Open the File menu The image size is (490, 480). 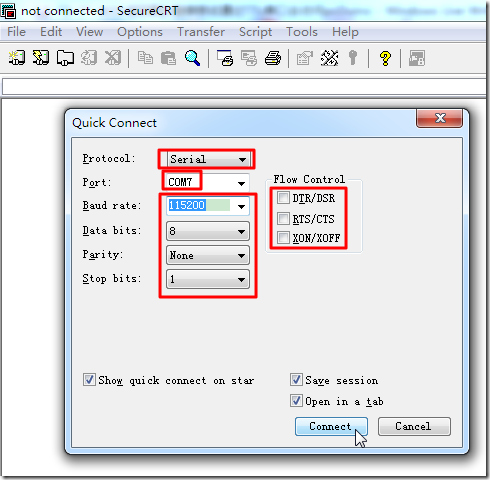(x=16, y=32)
